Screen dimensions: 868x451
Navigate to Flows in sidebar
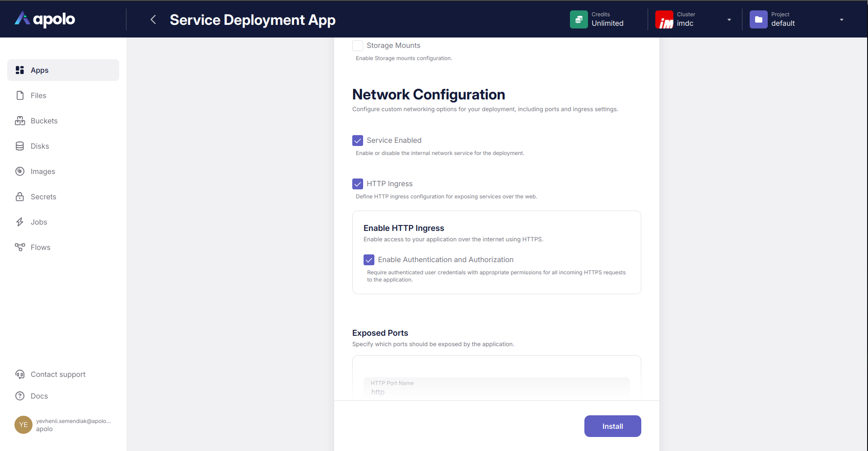click(40, 247)
